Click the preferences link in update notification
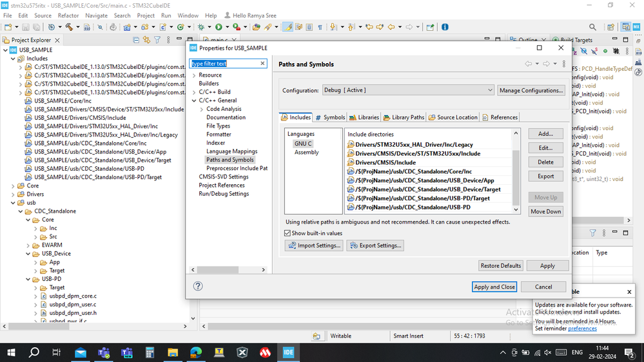 (582, 329)
